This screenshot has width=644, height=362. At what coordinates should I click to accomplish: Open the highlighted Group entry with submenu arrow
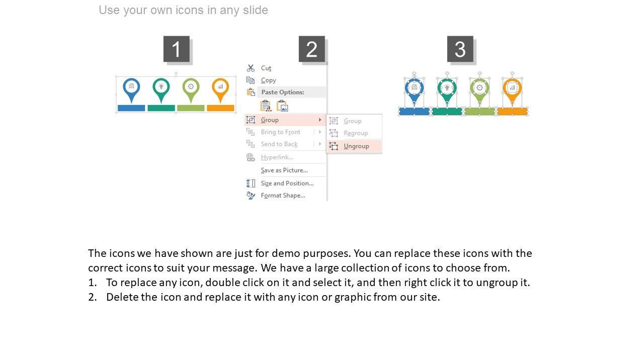pyautogui.click(x=285, y=120)
